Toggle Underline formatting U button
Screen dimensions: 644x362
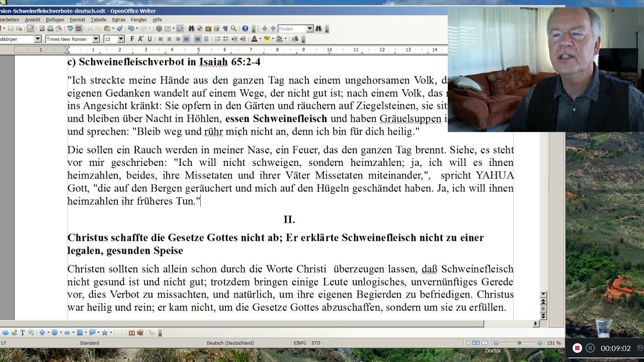click(149, 39)
